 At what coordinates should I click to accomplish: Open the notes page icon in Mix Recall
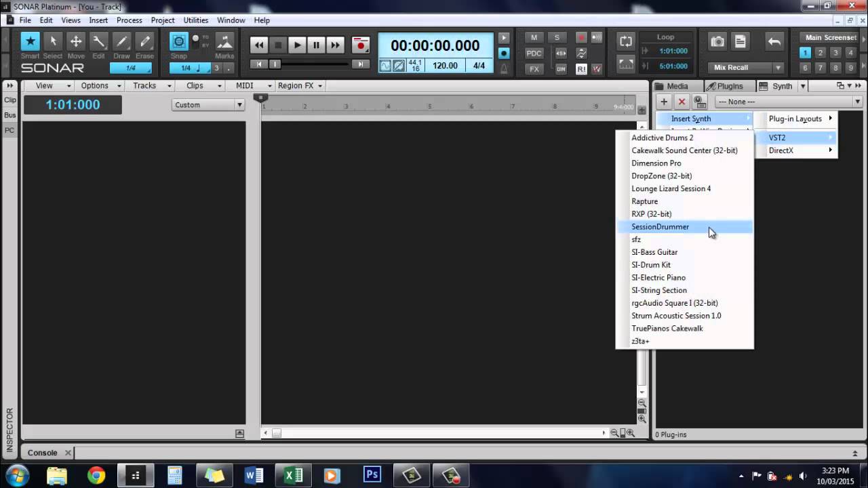[x=740, y=41]
